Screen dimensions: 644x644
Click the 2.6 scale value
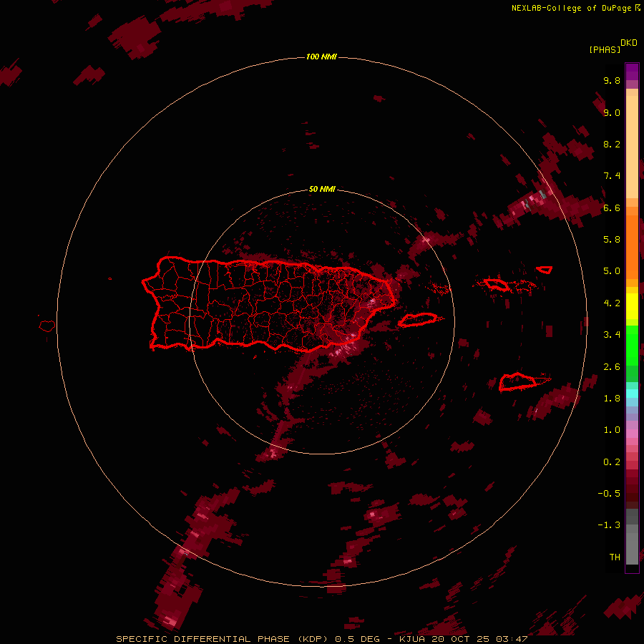(x=612, y=367)
